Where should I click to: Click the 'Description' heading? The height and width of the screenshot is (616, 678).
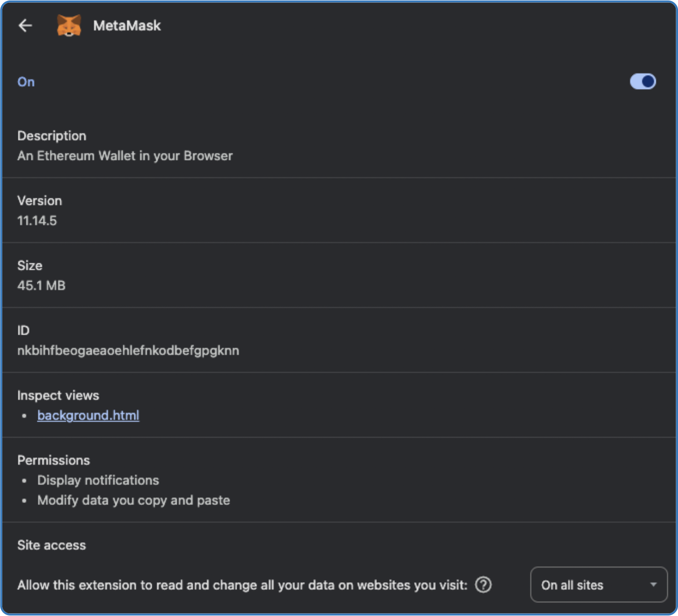click(52, 136)
